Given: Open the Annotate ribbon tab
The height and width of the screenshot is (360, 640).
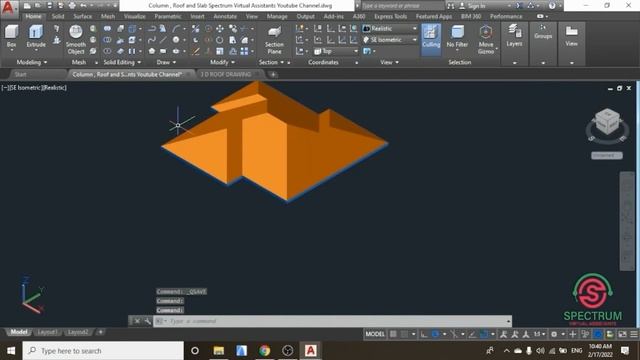Looking at the screenshot, I should click(225, 16).
